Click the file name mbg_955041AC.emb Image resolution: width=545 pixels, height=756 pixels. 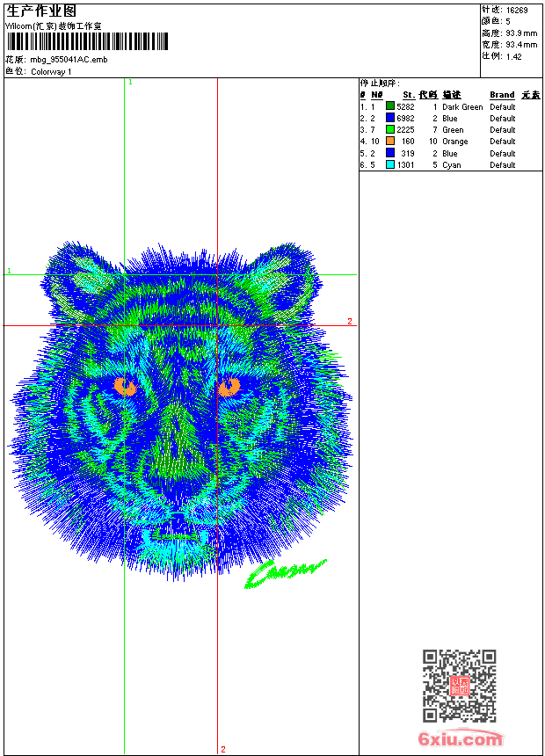pyautogui.click(x=69, y=60)
